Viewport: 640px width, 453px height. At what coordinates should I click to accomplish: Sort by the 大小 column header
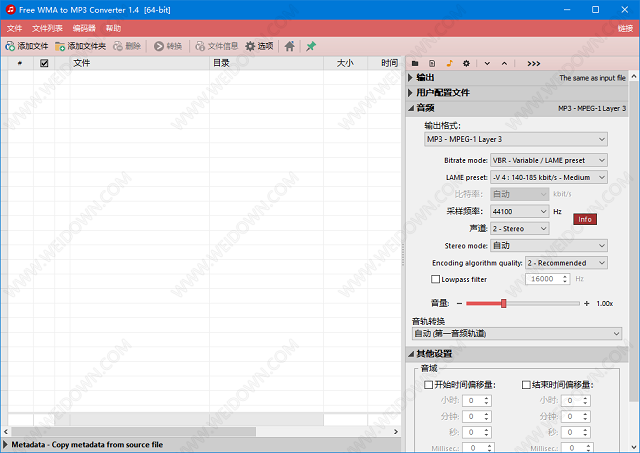[345, 63]
